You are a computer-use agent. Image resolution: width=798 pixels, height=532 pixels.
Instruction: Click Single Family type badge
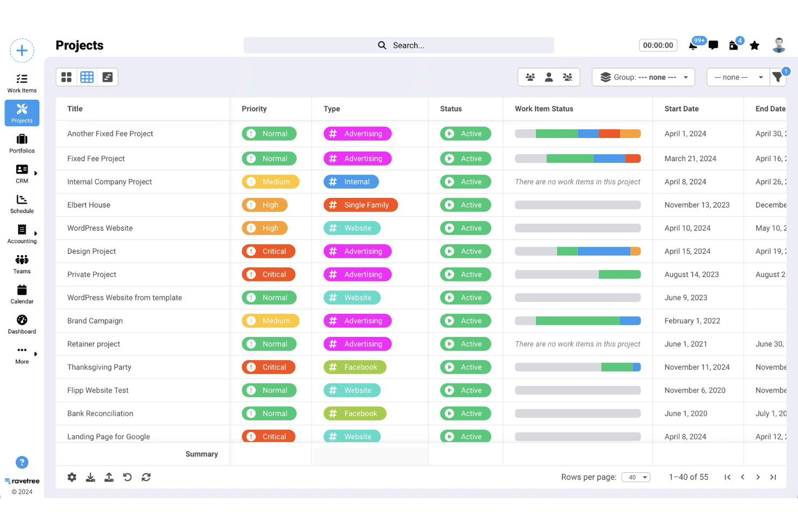pyautogui.click(x=361, y=205)
